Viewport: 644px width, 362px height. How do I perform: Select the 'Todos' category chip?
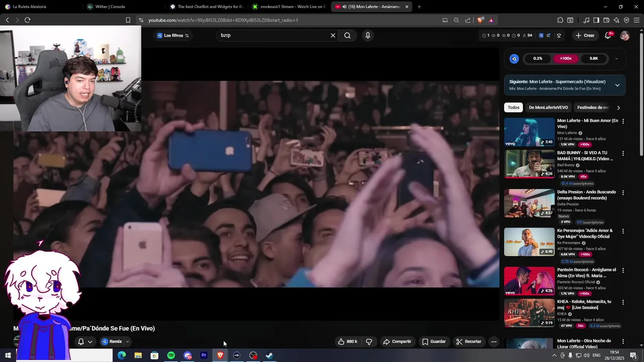click(513, 108)
